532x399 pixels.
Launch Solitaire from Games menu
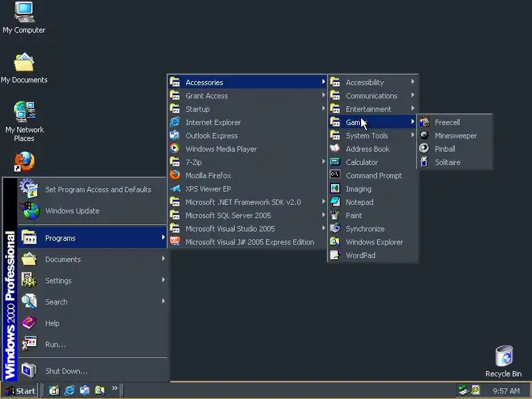pyautogui.click(x=455, y=162)
